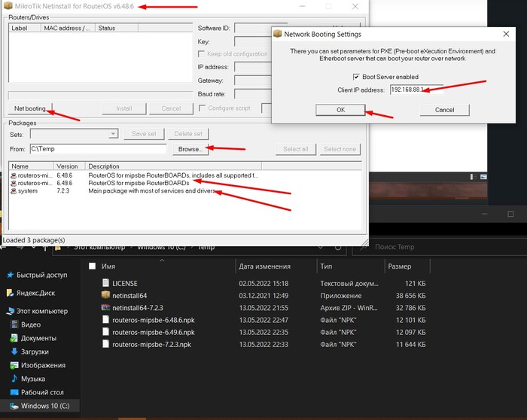
Task: Edit the Client IP address field
Action: [x=416, y=90]
